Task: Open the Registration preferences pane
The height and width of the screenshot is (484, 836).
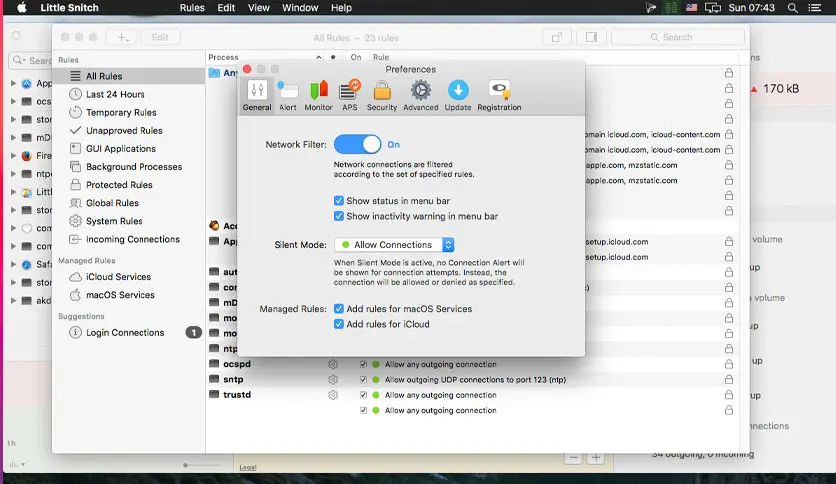Action: 499,96
